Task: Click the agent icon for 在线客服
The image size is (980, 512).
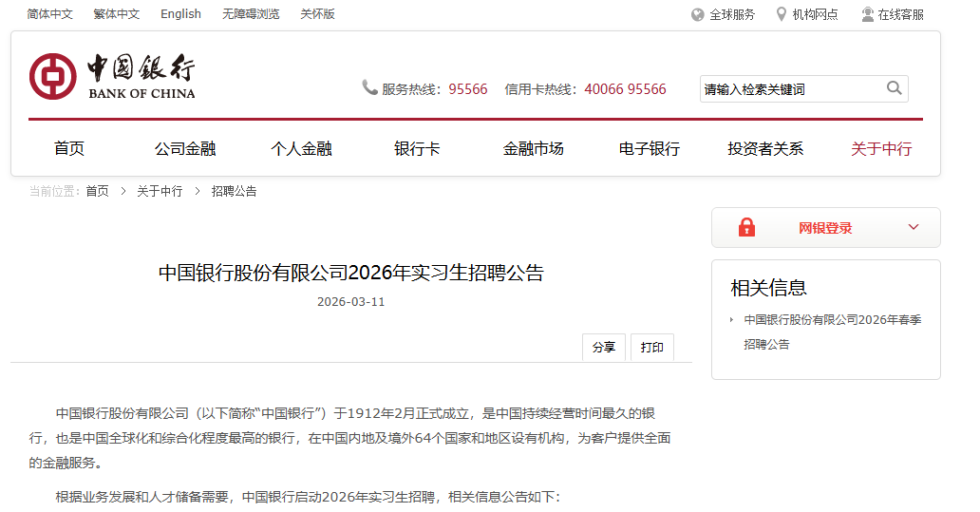Action: 868,14
